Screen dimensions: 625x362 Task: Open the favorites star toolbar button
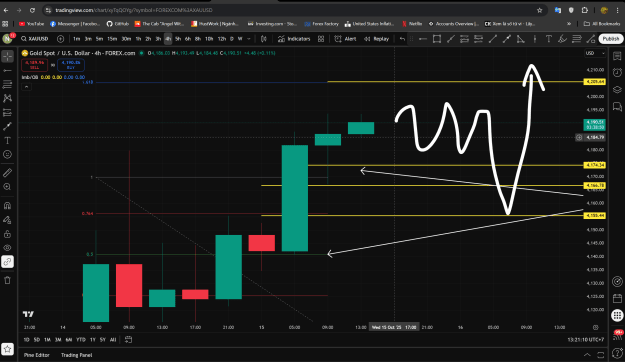[x=8, y=349]
